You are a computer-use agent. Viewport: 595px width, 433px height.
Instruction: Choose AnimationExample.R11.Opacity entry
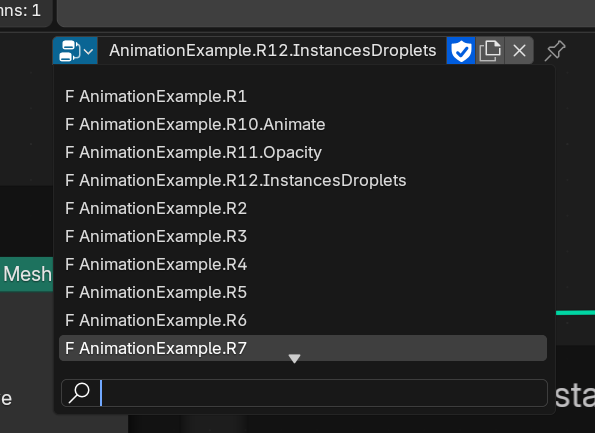click(303, 153)
